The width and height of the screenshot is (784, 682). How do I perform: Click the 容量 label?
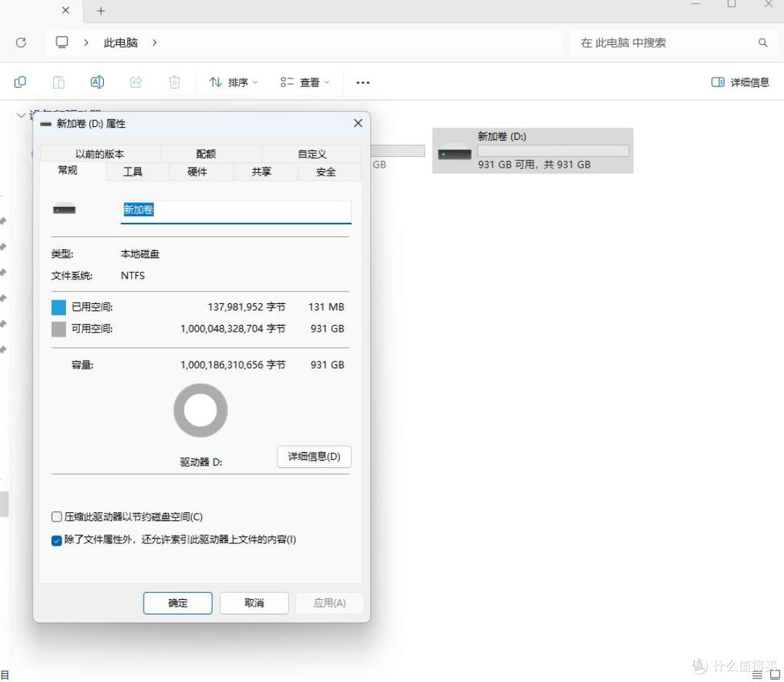[x=83, y=365]
